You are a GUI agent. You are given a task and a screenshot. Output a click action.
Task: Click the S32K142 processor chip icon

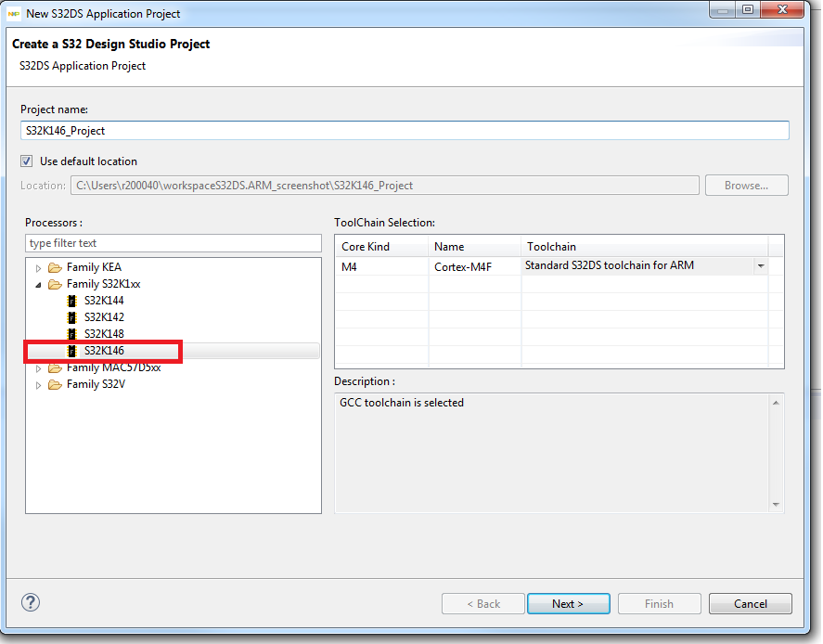(x=71, y=317)
